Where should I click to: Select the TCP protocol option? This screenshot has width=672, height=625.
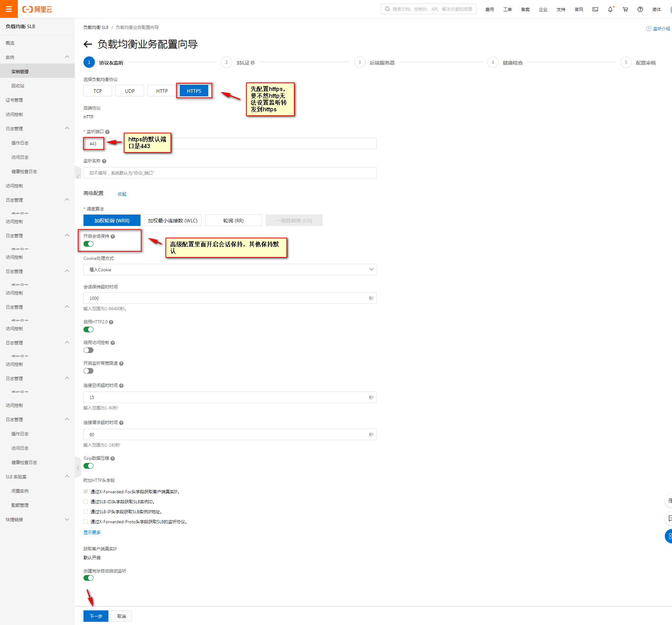click(x=98, y=91)
